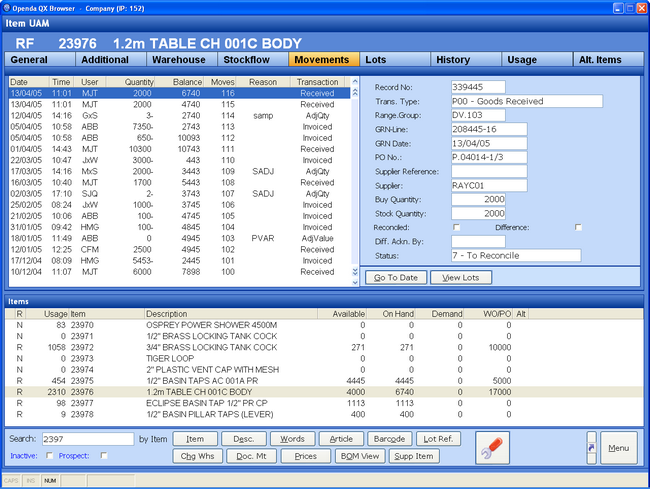Select item 23975 1/2" BASIN TAPS AC 001A PR
650x489 pixels.
coord(324,381)
